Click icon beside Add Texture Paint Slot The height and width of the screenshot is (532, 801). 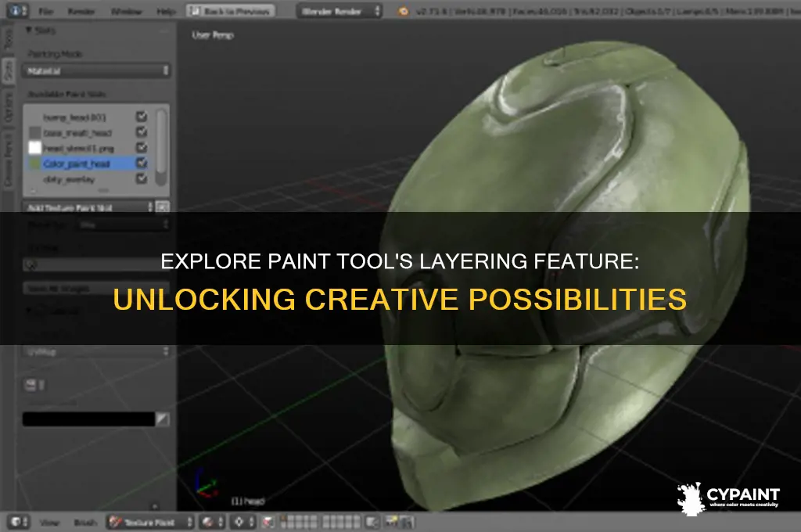163,207
